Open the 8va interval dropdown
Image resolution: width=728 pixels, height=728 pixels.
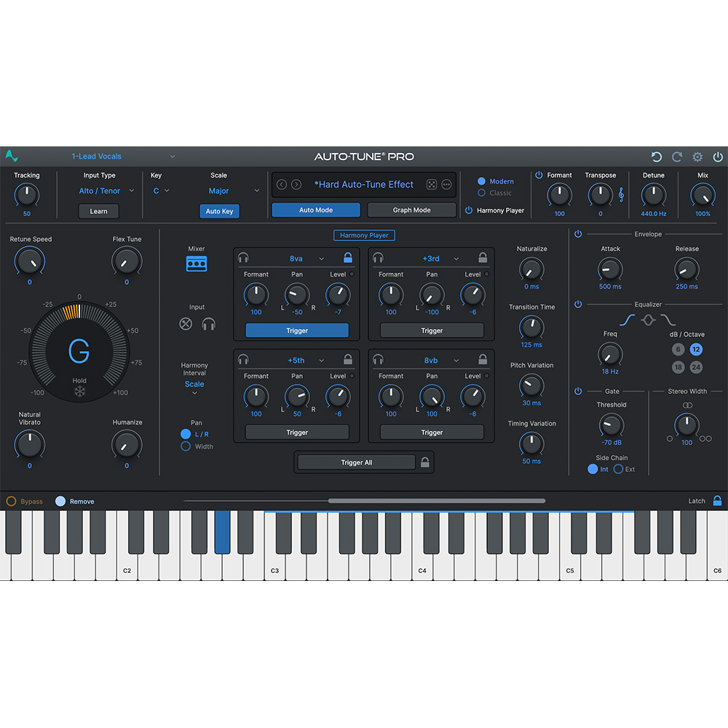306,258
